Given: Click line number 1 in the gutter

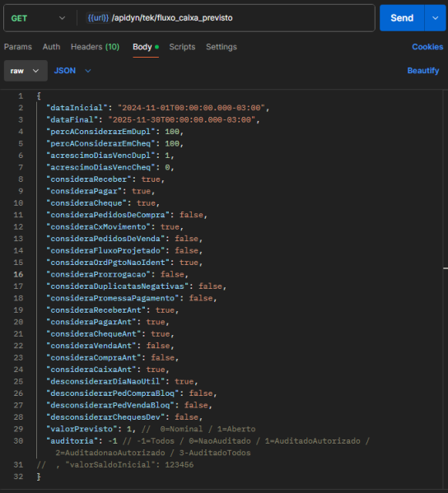Looking at the screenshot, I should coord(21,96).
